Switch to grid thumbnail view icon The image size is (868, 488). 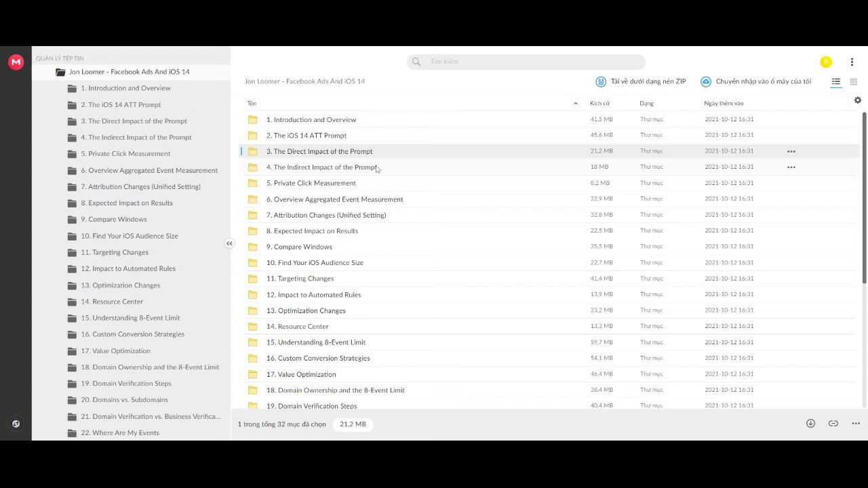[x=853, y=81]
